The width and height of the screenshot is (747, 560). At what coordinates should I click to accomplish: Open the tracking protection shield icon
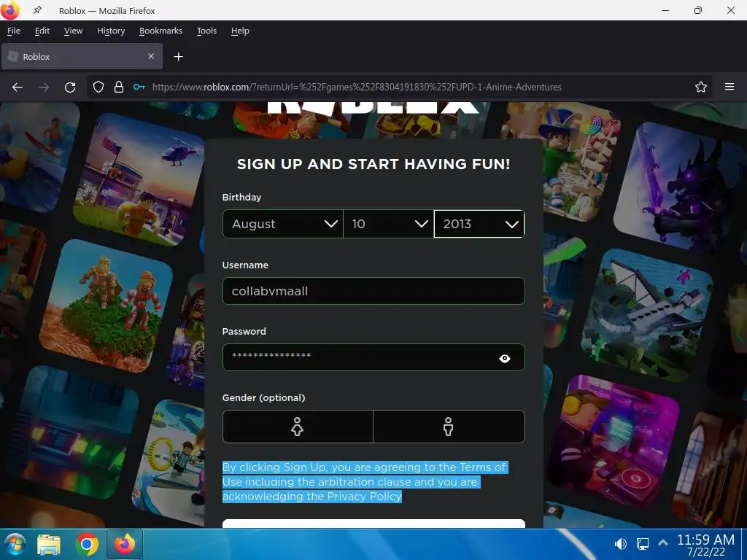[x=98, y=87]
